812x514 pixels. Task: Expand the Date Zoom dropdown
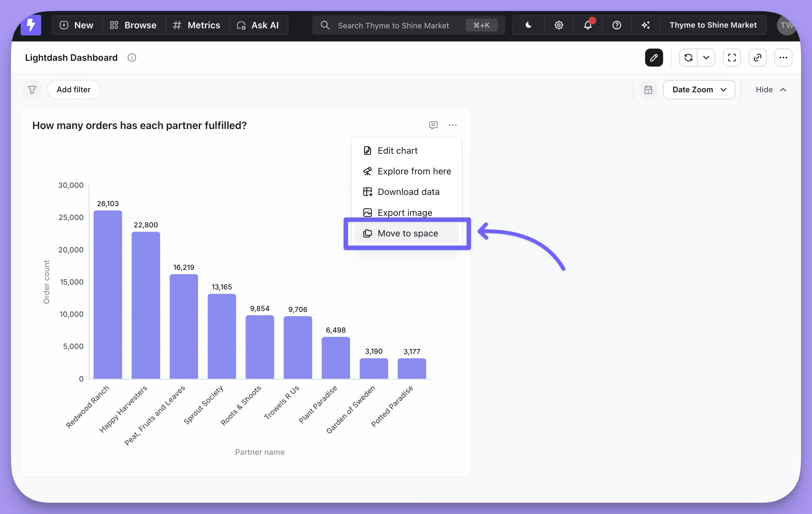click(x=699, y=90)
